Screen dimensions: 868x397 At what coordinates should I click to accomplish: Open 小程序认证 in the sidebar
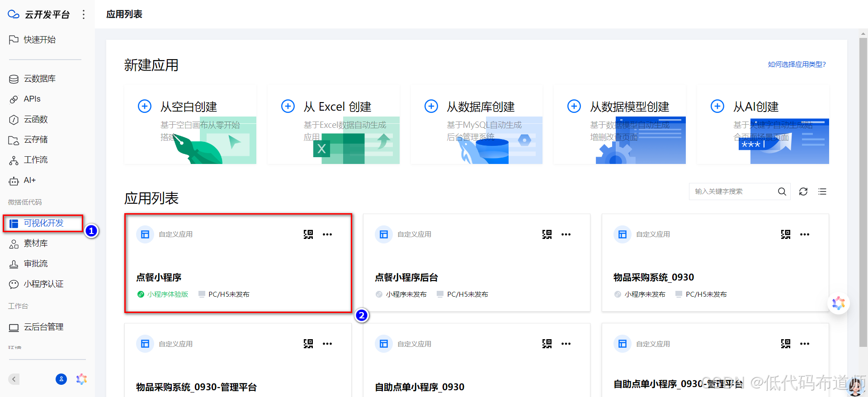(36, 284)
